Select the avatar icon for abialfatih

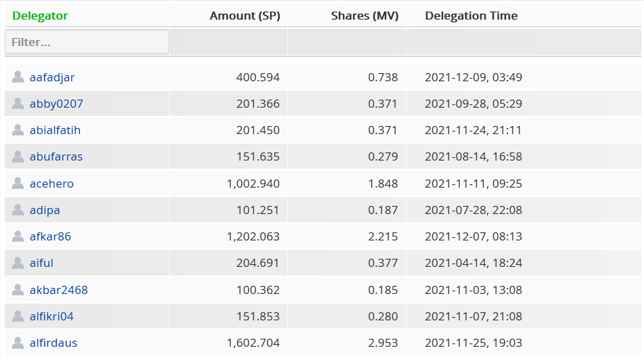click(18, 130)
